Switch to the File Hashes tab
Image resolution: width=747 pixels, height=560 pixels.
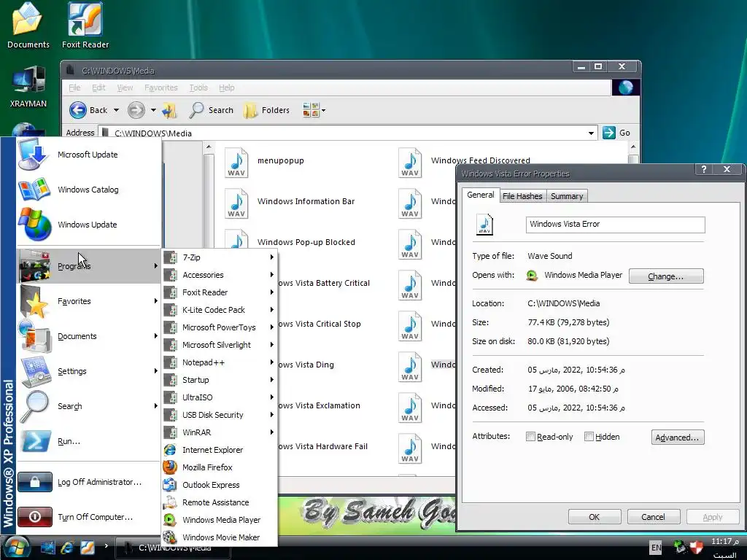[522, 196]
